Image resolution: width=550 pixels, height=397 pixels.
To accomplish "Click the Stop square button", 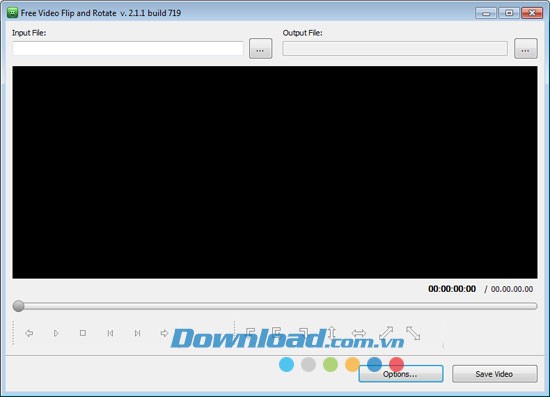I will pyautogui.click(x=83, y=333).
